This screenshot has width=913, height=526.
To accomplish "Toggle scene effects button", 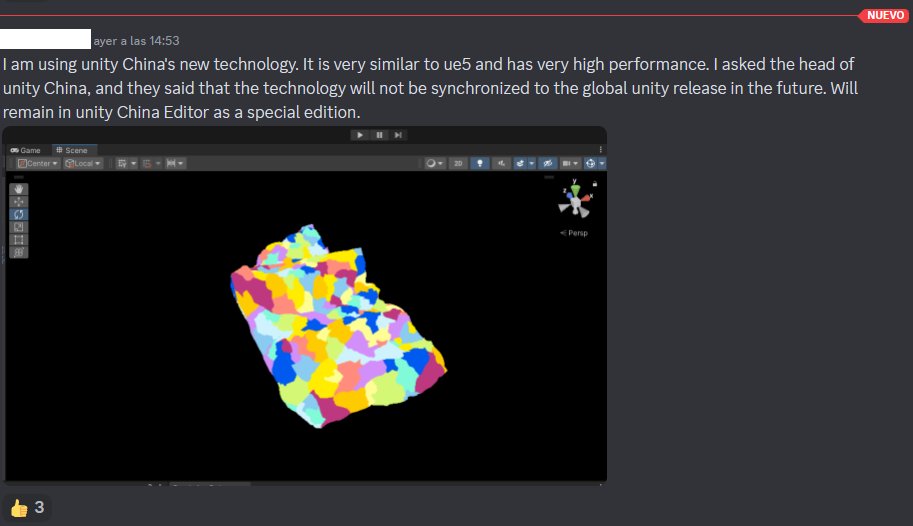I will point(520,164).
